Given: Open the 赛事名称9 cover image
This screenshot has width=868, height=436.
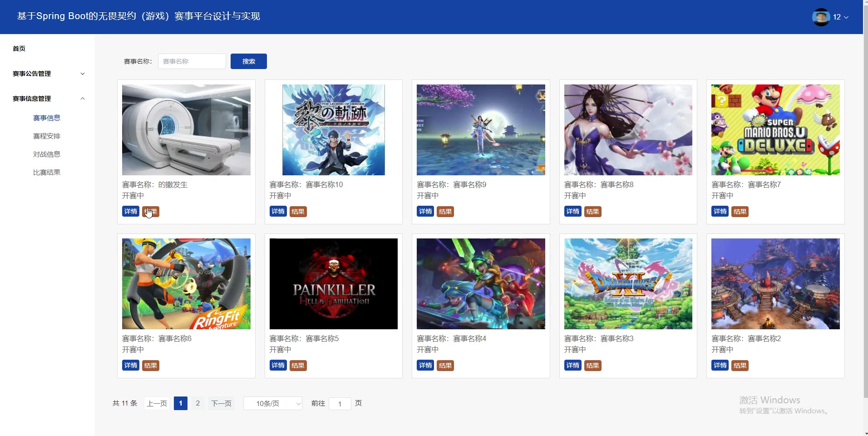Looking at the screenshot, I should (481, 130).
